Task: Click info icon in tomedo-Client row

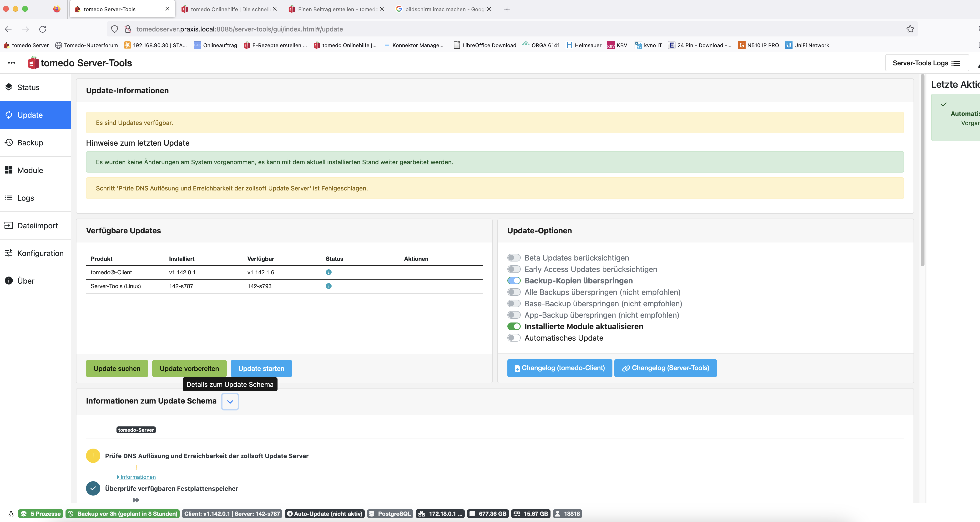Action: pyautogui.click(x=329, y=272)
